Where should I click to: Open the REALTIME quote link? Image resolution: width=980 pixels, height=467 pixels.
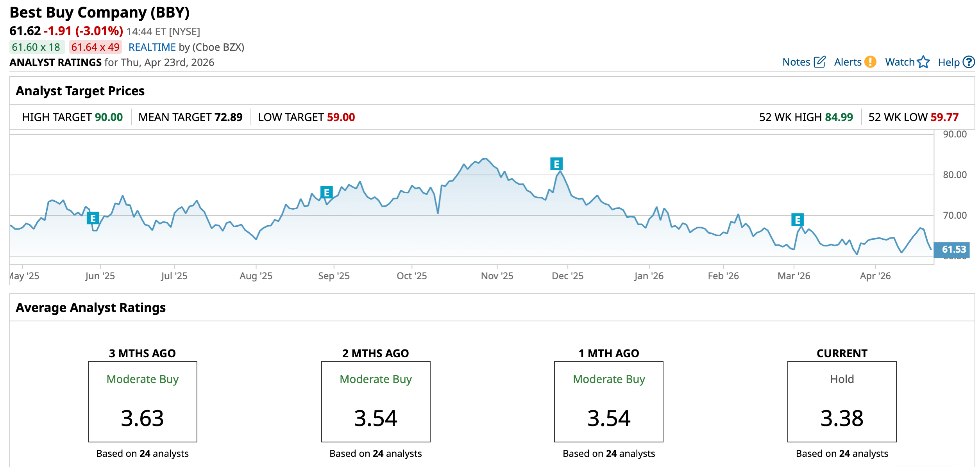click(x=152, y=47)
